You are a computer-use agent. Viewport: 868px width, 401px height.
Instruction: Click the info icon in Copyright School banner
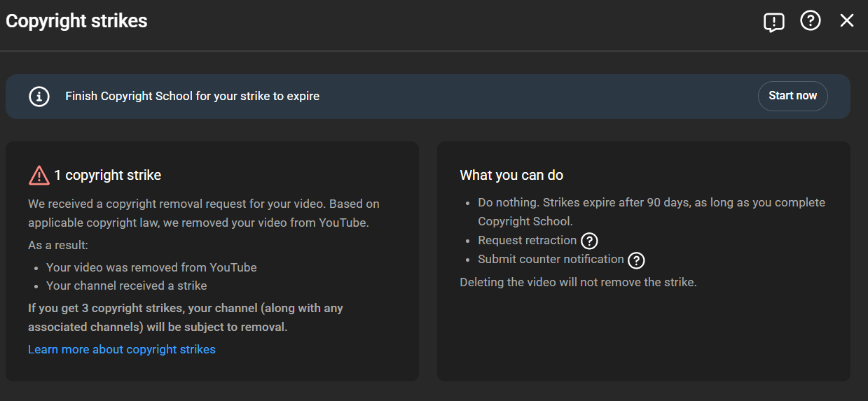pyautogui.click(x=39, y=97)
